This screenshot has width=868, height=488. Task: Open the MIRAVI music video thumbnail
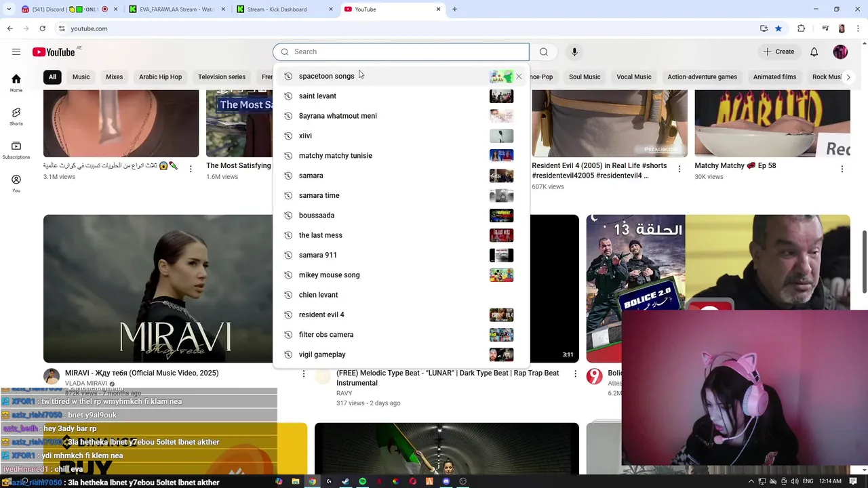pyautogui.click(x=157, y=289)
